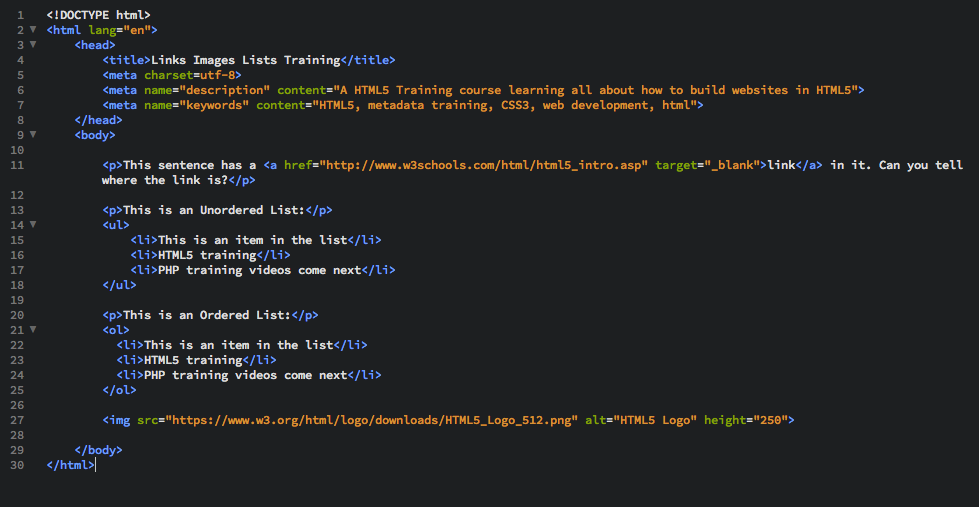Place cursor after the closing html tag
Image resolution: width=979 pixels, height=507 pixels.
tap(95, 466)
